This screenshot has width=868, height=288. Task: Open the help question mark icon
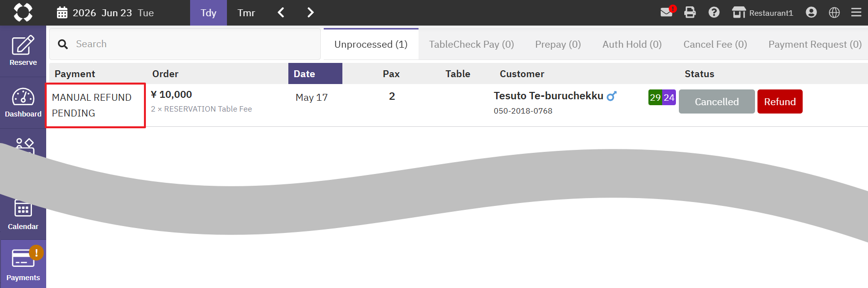pyautogui.click(x=714, y=12)
